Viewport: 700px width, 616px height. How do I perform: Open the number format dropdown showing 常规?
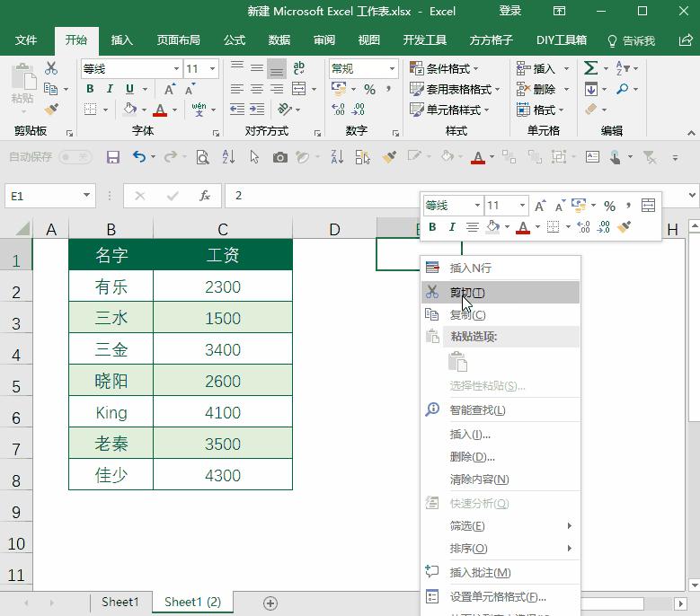point(393,69)
